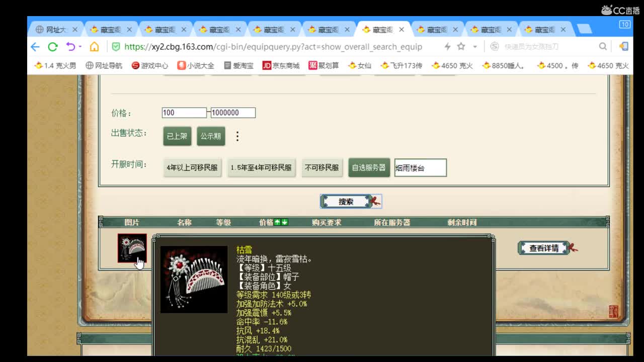
Task: Click the tab count badge showing 10
Action: (624, 24)
